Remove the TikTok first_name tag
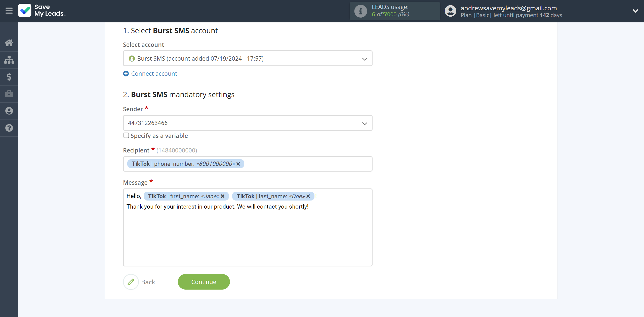 [223, 196]
